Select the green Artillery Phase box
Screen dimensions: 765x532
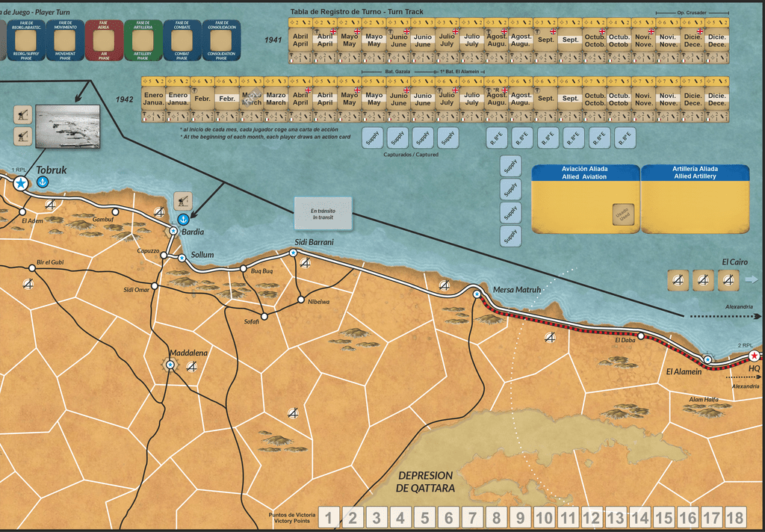point(143,40)
